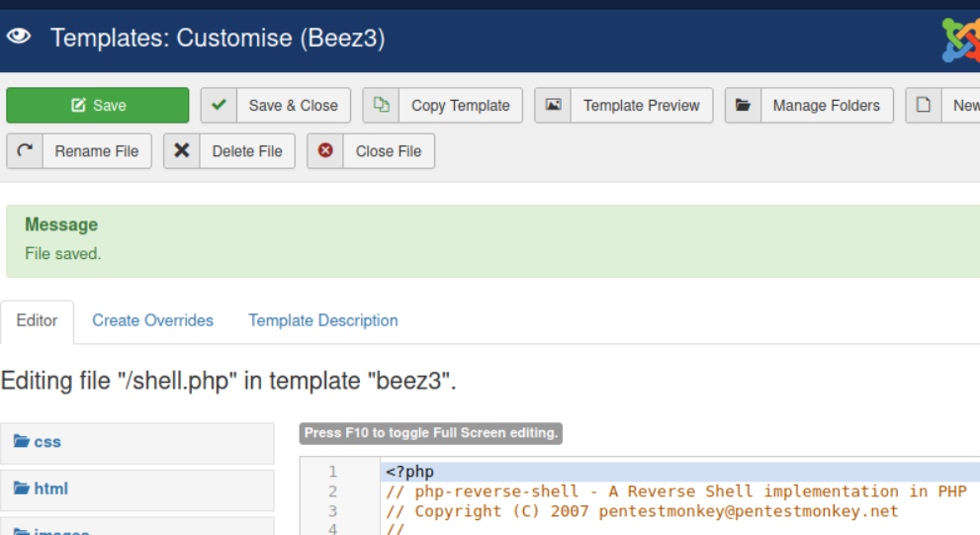Expand the css folder in file tree

coord(136,442)
